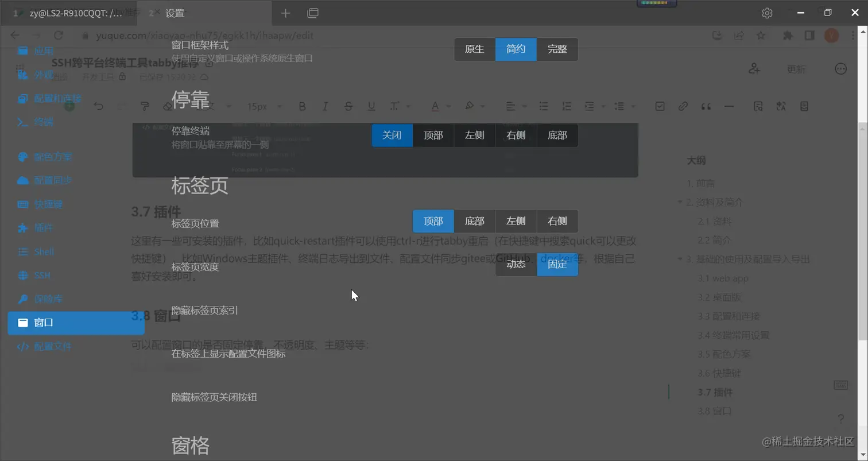Click the text color A icon in the Yuque toolbar
Image resolution: width=868 pixels, height=461 pixels.
tap(435, 106)
